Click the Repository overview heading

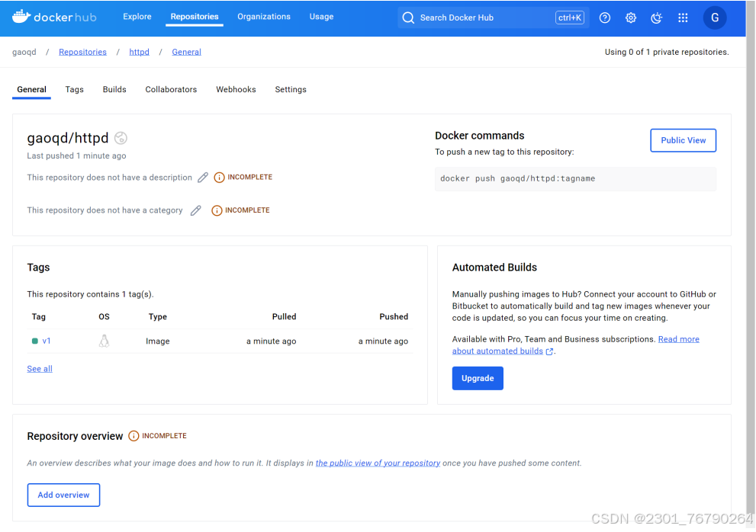point(75,436)
